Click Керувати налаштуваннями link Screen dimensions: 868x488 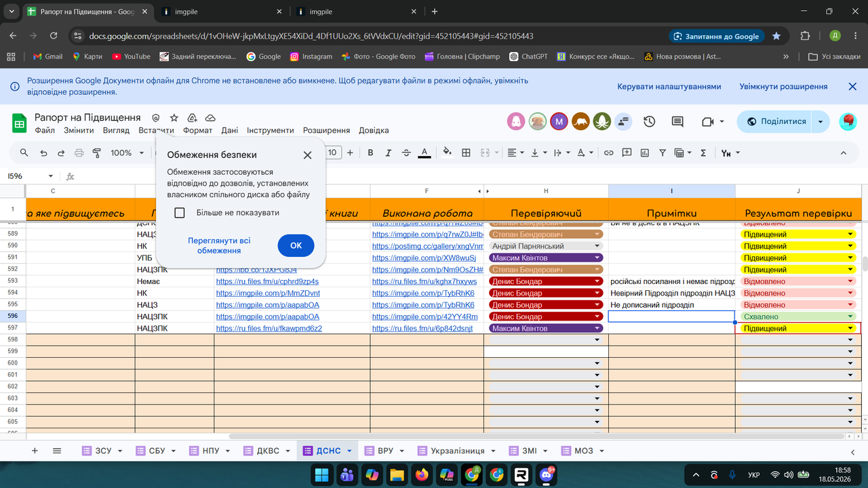click(x=669, y=87)
